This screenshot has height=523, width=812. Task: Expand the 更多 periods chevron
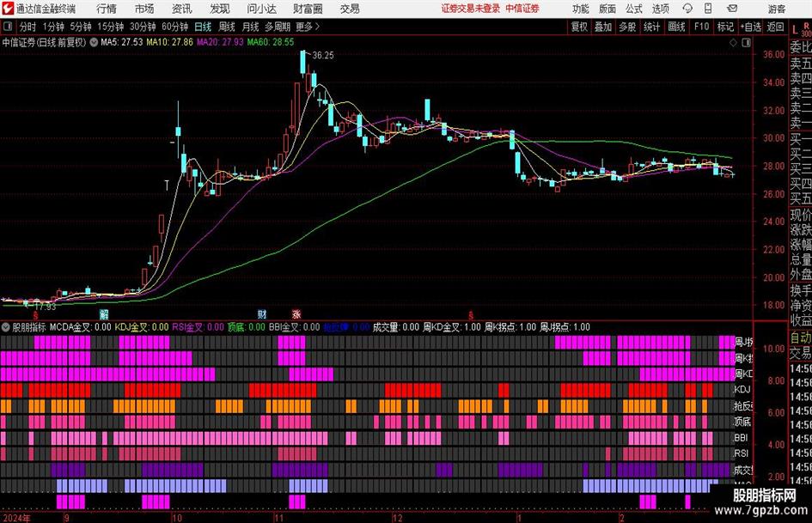[317, 27]
